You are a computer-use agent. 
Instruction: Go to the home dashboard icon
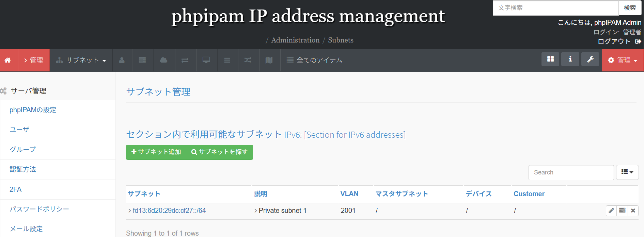tap(7, 60)
